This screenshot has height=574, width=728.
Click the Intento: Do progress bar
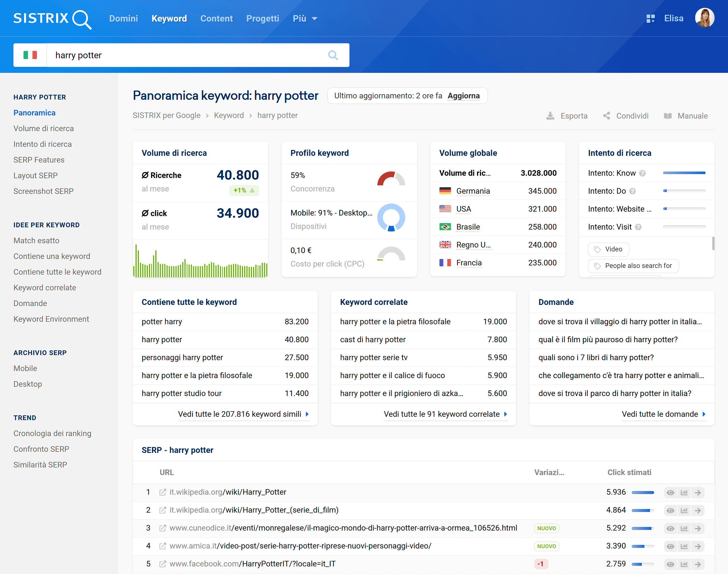click(684, 191)
